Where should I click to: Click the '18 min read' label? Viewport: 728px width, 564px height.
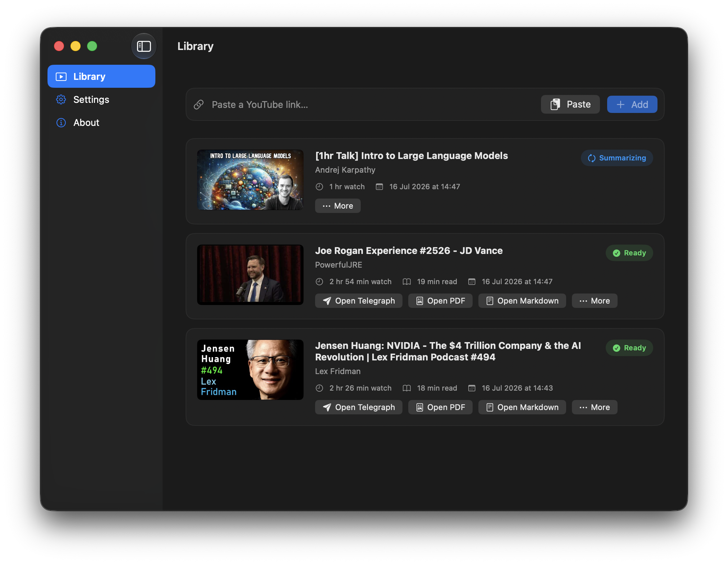pyautogui.click(x=437, y=388)
